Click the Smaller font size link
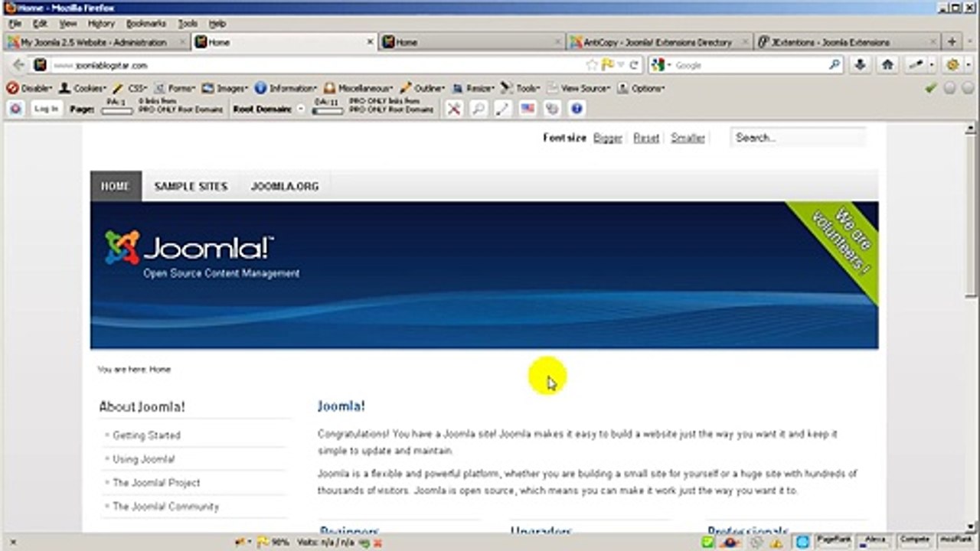 pos(688,138)
